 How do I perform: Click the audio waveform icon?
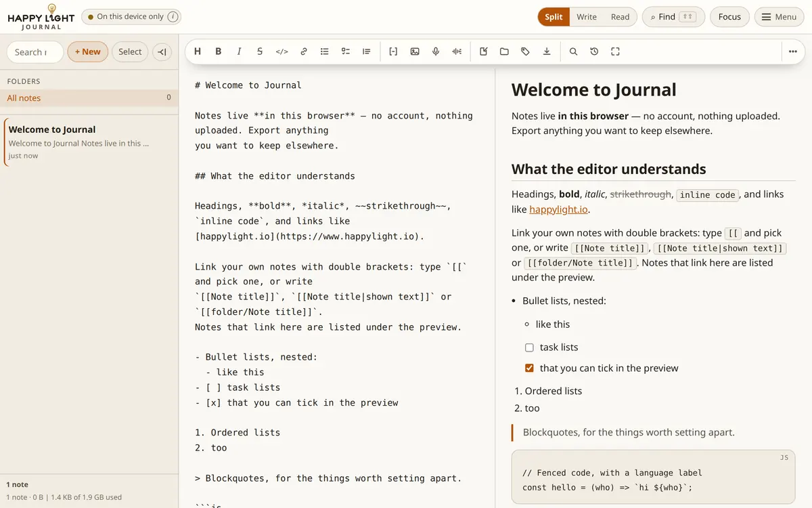coord(457,51)
